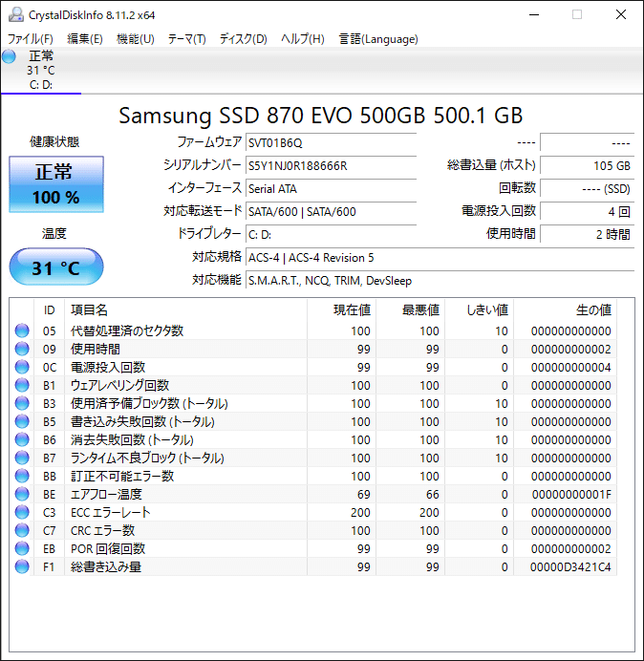Select row ウェアレベリング回数
Viewport: 644px width, 661px height.
point(313,385)
